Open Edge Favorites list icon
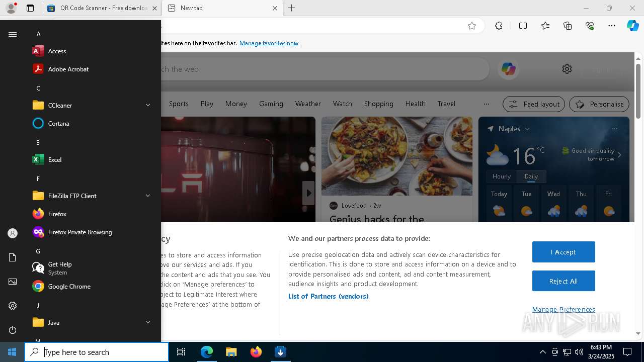The height and width of the screenshot is (362, 644). coord(545,26)
